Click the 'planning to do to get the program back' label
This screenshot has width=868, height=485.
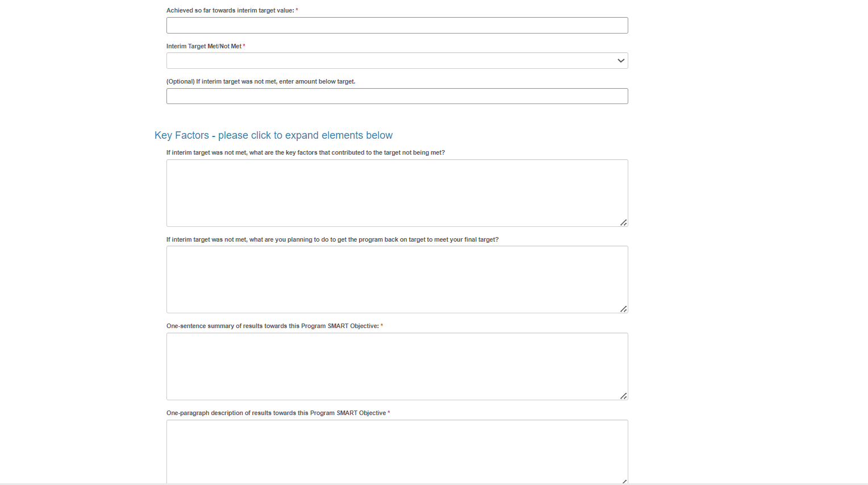coord(332,240)
